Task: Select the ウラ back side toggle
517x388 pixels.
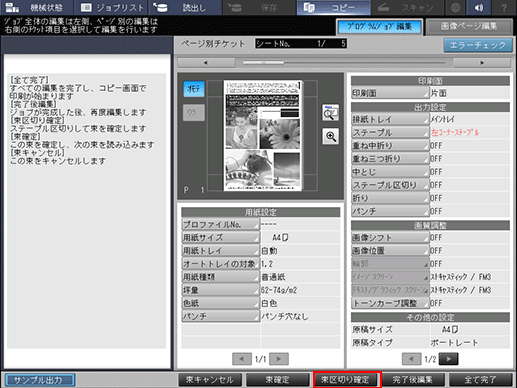Action: (194, 113)
